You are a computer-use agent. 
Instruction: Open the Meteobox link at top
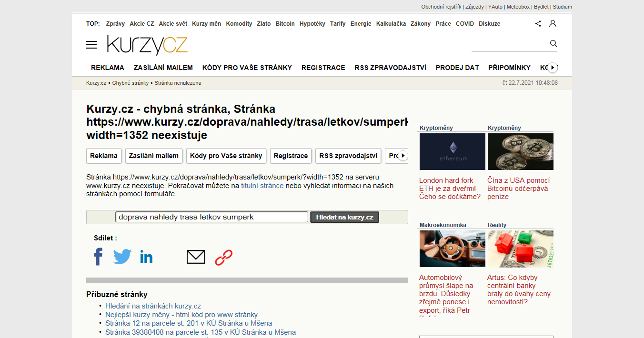518,7
